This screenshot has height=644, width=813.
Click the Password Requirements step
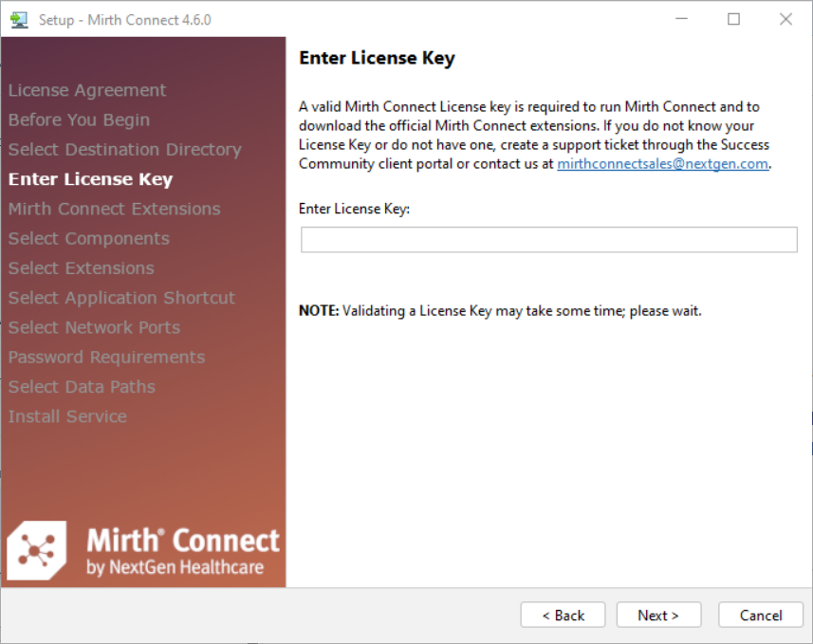(x=106, y=358)
